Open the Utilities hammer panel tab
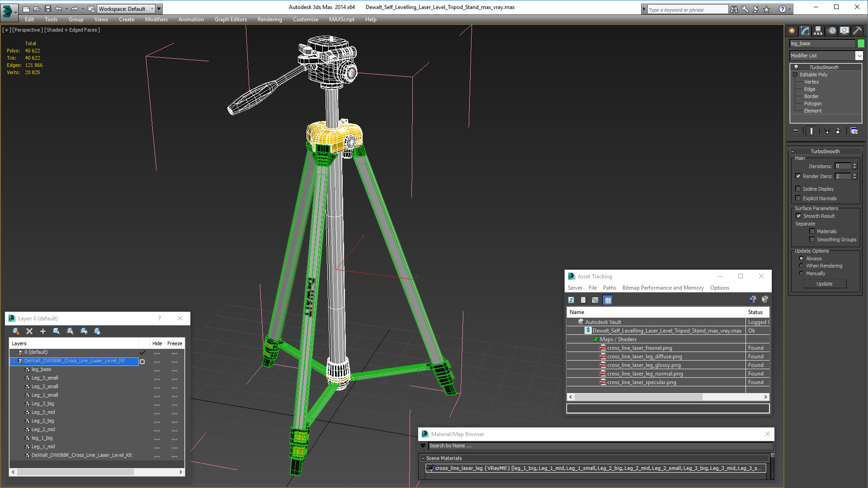The width and height of the screenshot is (868, 488). point(857,31)
